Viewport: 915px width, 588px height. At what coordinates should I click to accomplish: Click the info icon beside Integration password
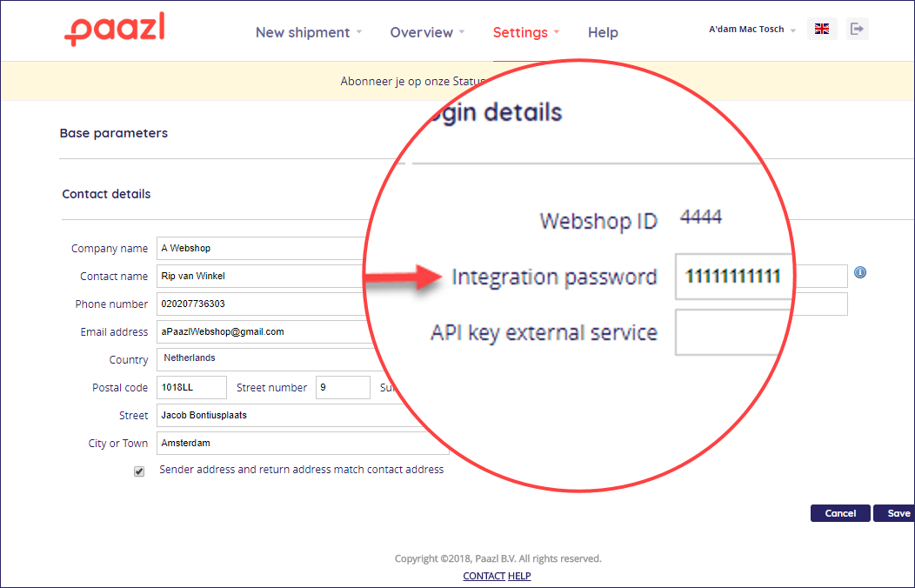click(860, 272)
